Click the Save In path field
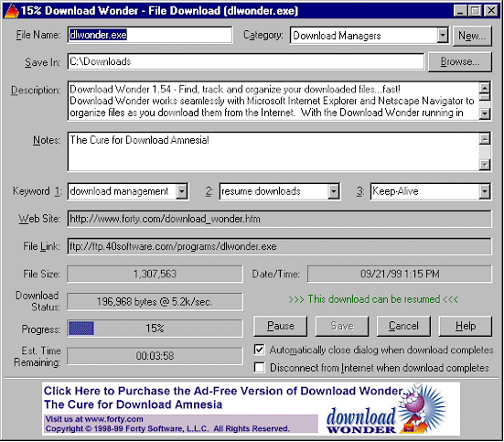The image size is (504, 442). (x=245, y=61)
